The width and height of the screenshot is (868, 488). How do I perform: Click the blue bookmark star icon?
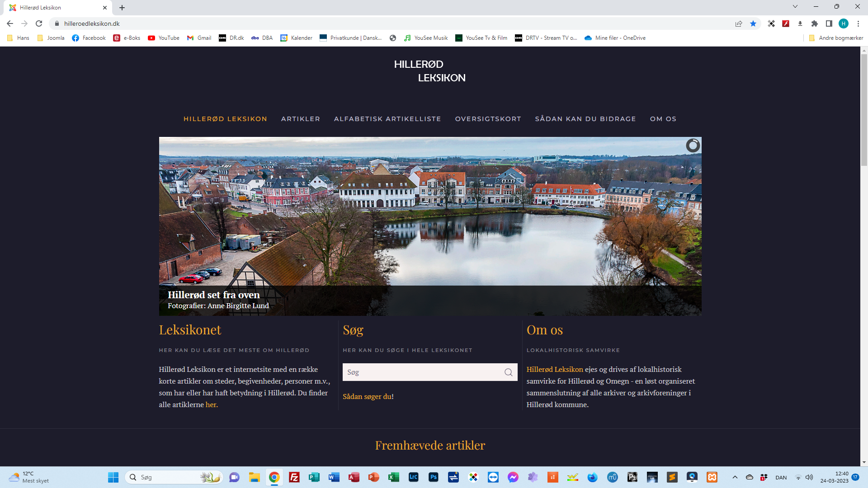point(753,23)
